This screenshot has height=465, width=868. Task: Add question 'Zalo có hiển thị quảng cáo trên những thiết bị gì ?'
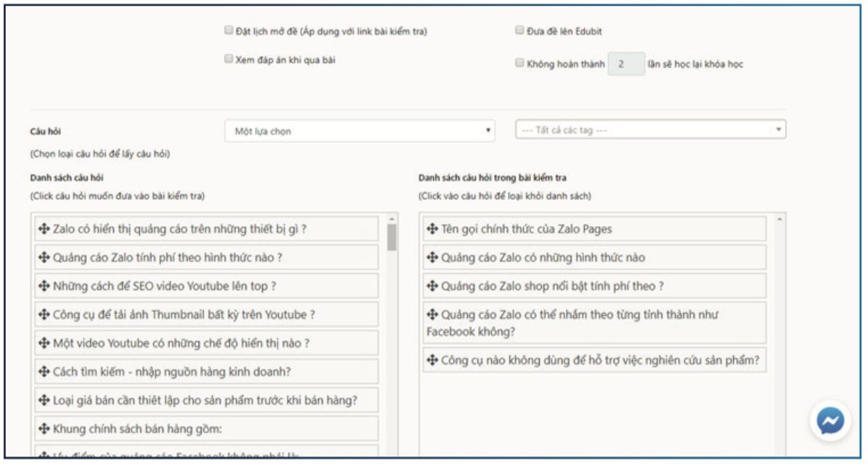pos(206,229)
